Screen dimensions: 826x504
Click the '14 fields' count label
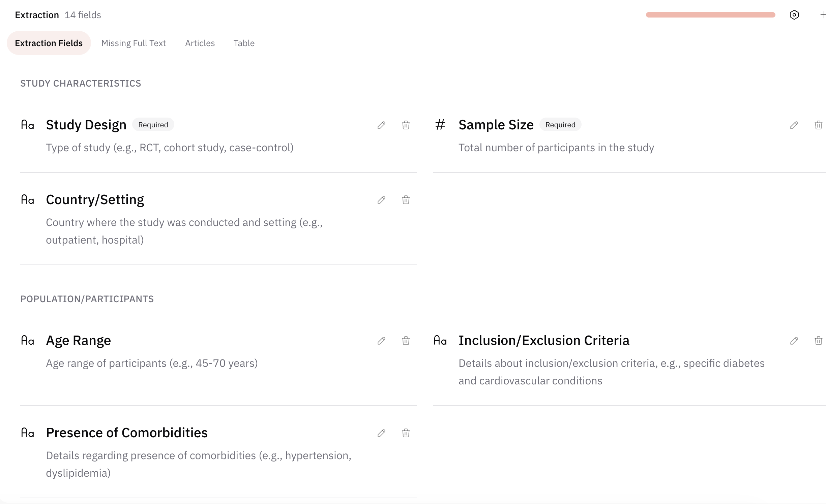pos(83,15)
